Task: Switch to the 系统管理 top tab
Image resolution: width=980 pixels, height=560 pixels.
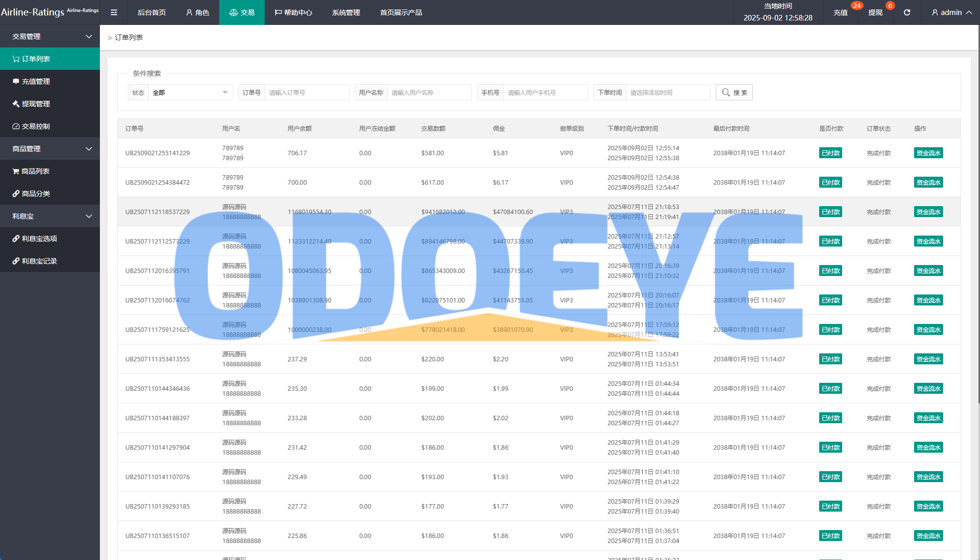Action: click(x=346, y=12)
